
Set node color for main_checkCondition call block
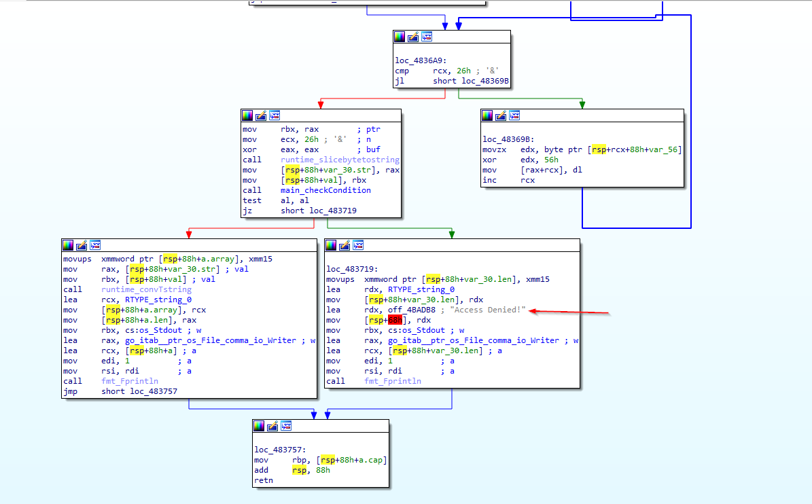pos(247,115)
